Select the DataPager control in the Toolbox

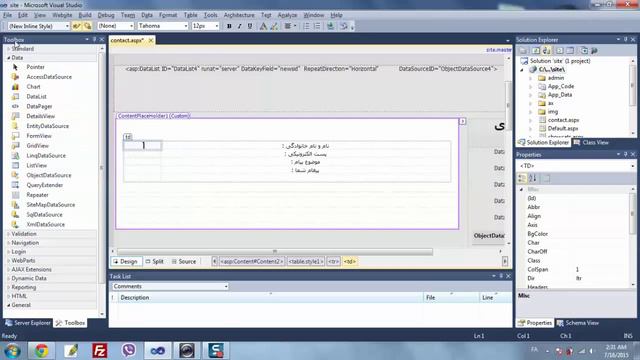click(x=39, y=106)
